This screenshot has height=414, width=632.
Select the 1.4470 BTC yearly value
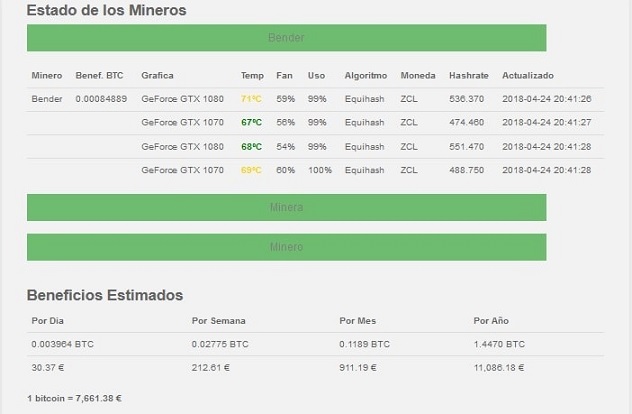click(499, 344)
